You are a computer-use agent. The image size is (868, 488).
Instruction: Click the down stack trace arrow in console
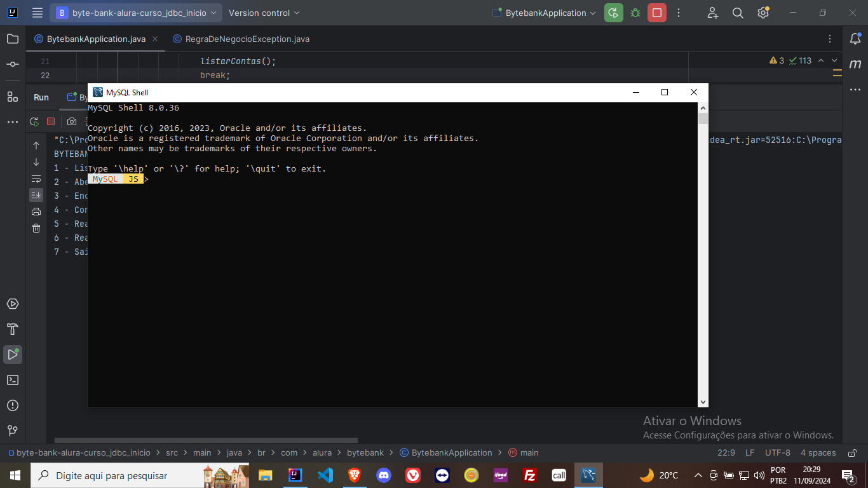(36, 162)
